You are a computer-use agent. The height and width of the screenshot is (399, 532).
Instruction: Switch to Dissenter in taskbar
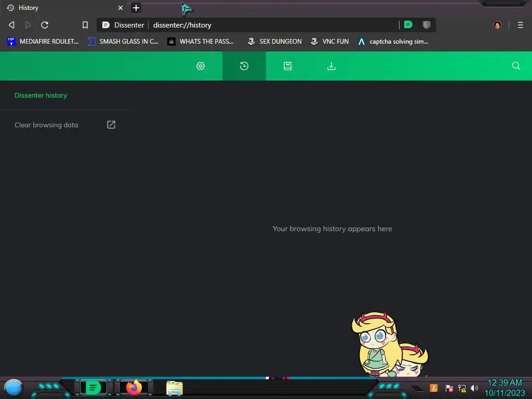pos(94,388)
